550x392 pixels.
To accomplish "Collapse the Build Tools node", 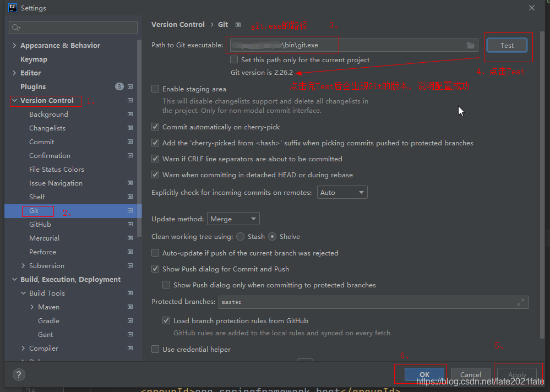I will (x=23, y=293).
